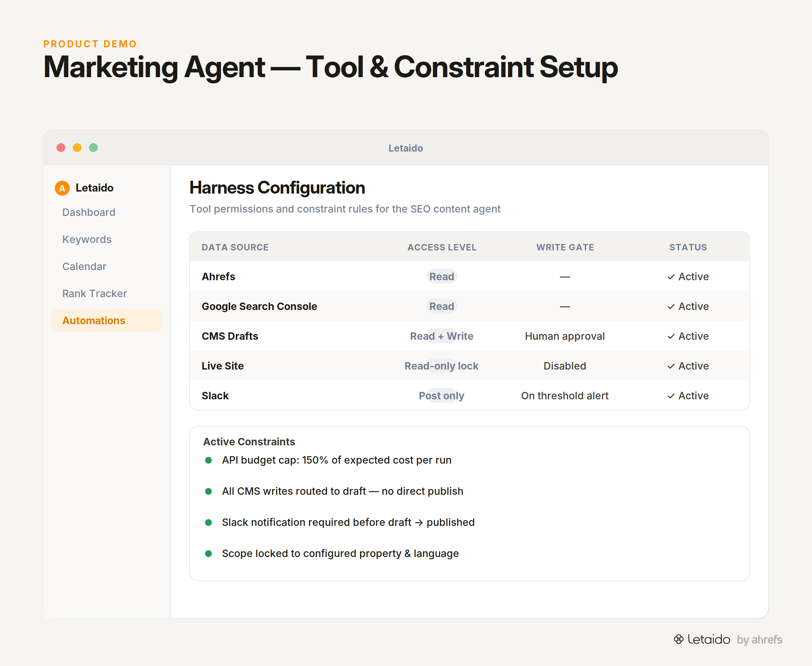Open the Calendar sidebar item
The height and width of the screenshot is (666, 812).
84,266
